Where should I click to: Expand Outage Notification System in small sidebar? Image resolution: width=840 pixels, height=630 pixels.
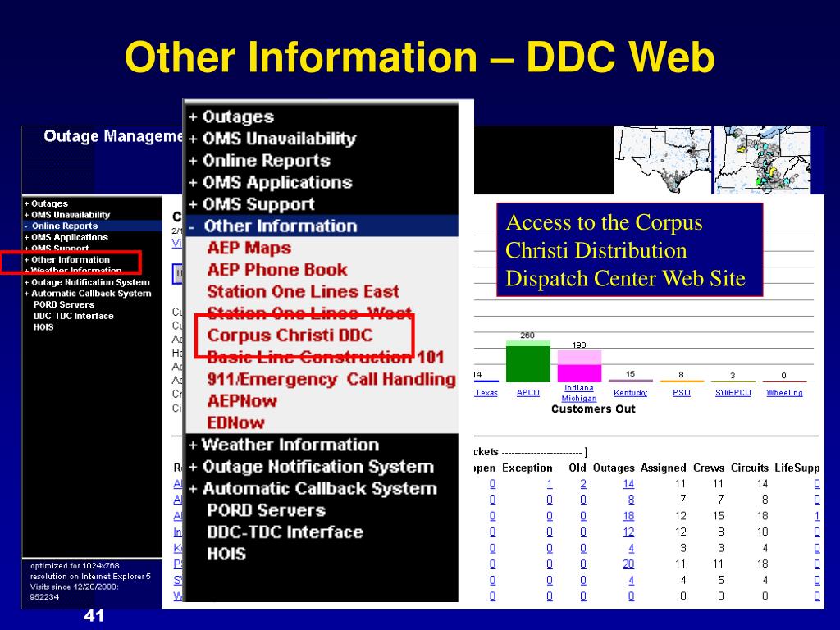click(x=87, y=282)
